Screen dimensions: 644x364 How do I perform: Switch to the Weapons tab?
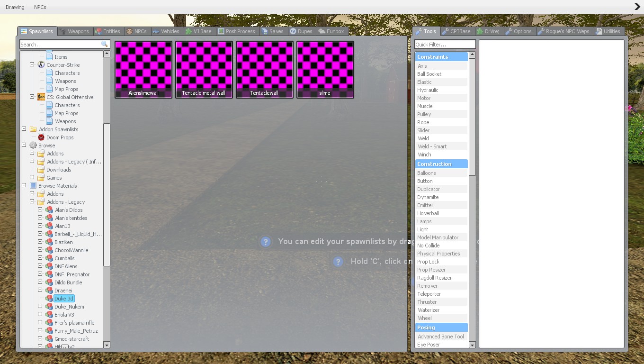[74, 31]
